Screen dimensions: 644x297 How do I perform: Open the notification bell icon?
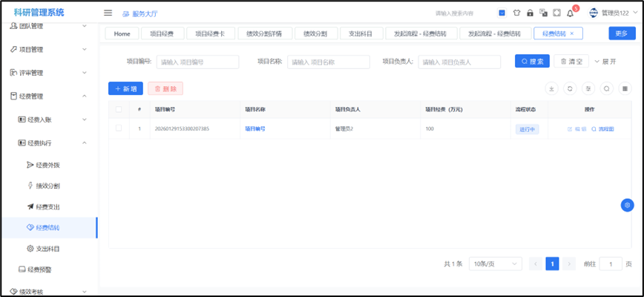pos(570,13)
